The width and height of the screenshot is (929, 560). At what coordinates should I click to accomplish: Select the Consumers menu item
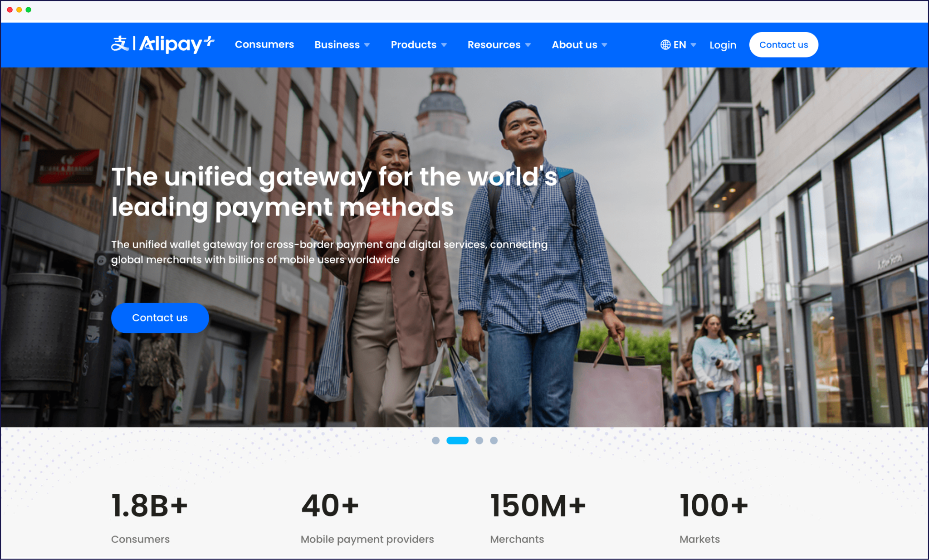point(264,44)
